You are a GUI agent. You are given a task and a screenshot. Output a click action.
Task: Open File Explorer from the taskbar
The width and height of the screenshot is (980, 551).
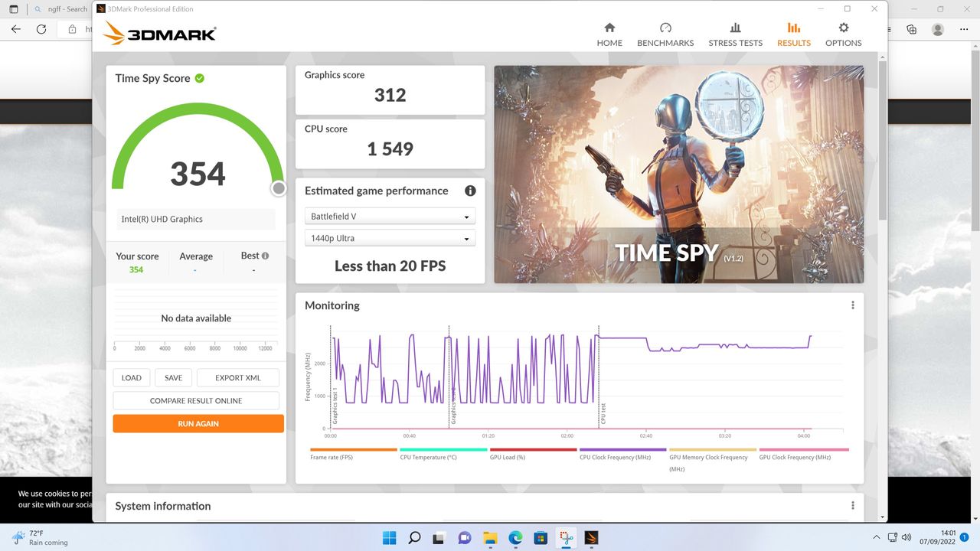tap(490, 537)
